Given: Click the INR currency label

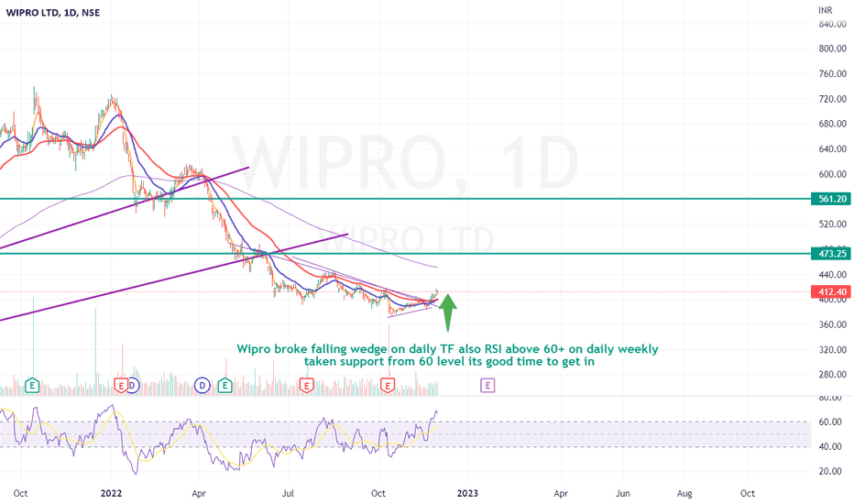Looking at the screenshot, I should point(825,10).
